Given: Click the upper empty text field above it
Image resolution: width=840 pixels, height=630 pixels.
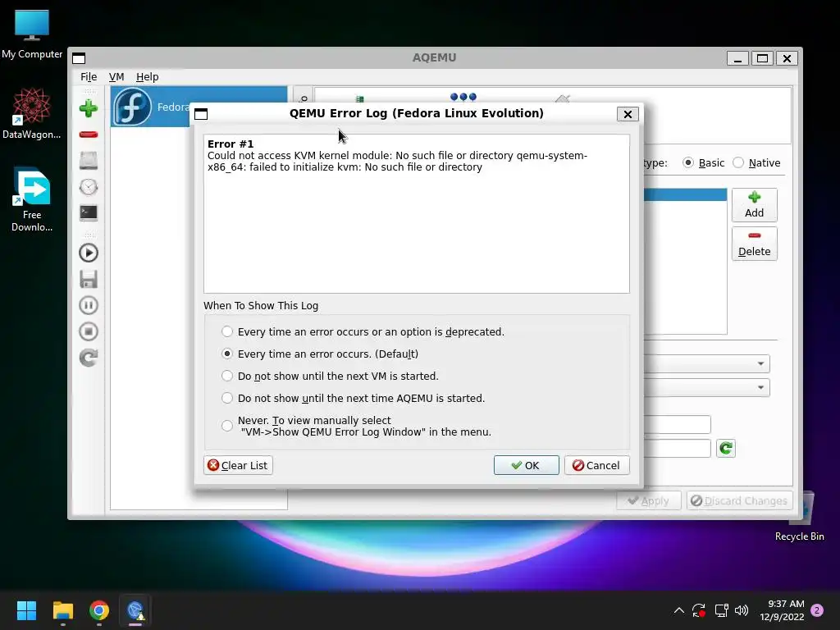Looking at the screenshot, I should pos(677,424).
